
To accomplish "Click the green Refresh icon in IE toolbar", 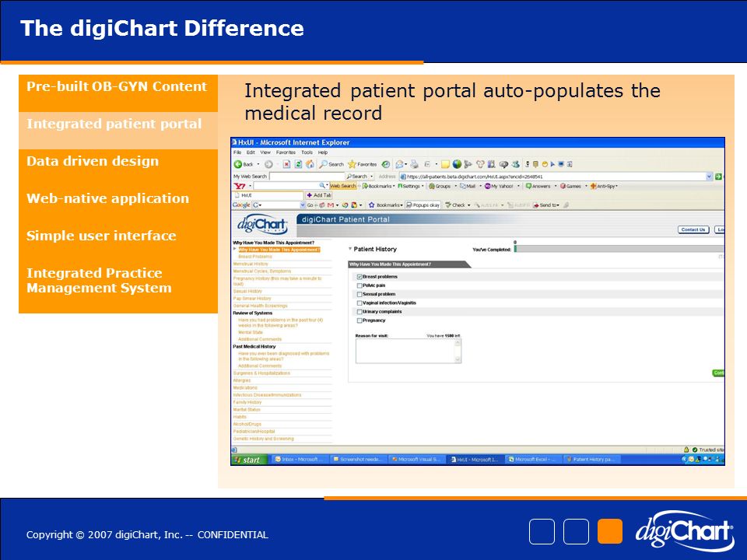I will tap(298, 164).
